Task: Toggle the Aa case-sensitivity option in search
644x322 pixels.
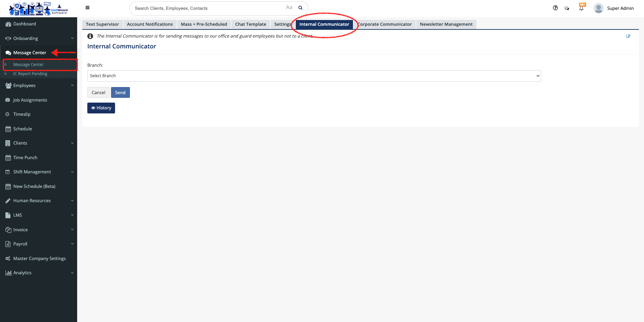Action: click(x=289, y=7)
